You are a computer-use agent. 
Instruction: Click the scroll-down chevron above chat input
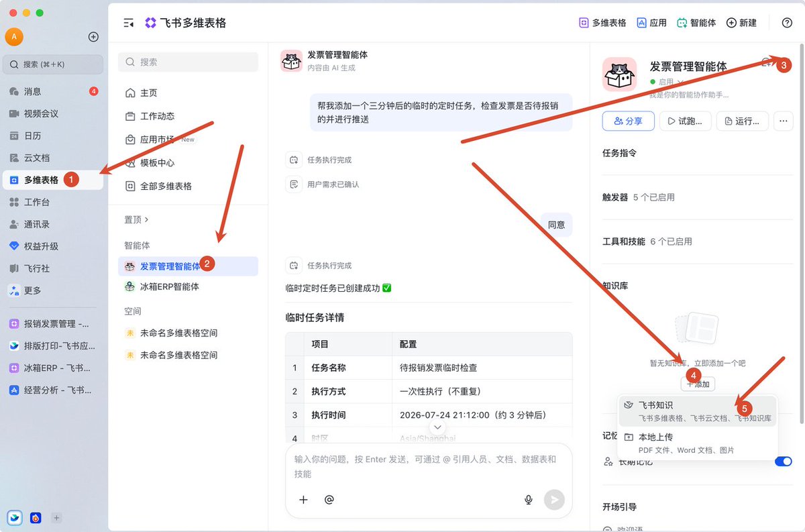point(437,427)
